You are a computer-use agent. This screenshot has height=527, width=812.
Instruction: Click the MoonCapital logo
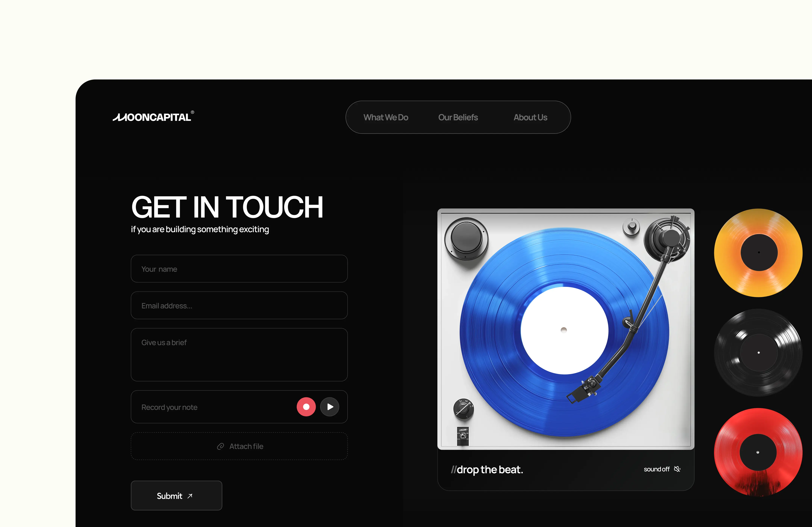(154, 116)
